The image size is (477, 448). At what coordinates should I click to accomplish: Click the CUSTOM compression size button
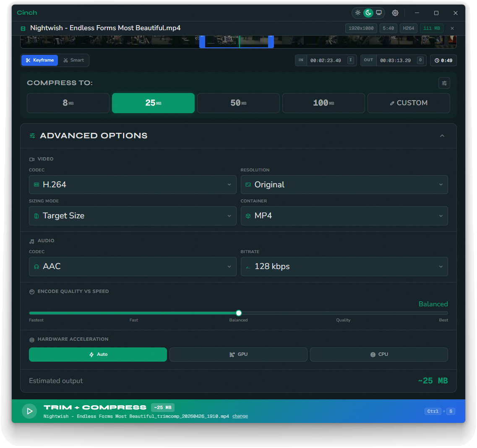[409, 103]
